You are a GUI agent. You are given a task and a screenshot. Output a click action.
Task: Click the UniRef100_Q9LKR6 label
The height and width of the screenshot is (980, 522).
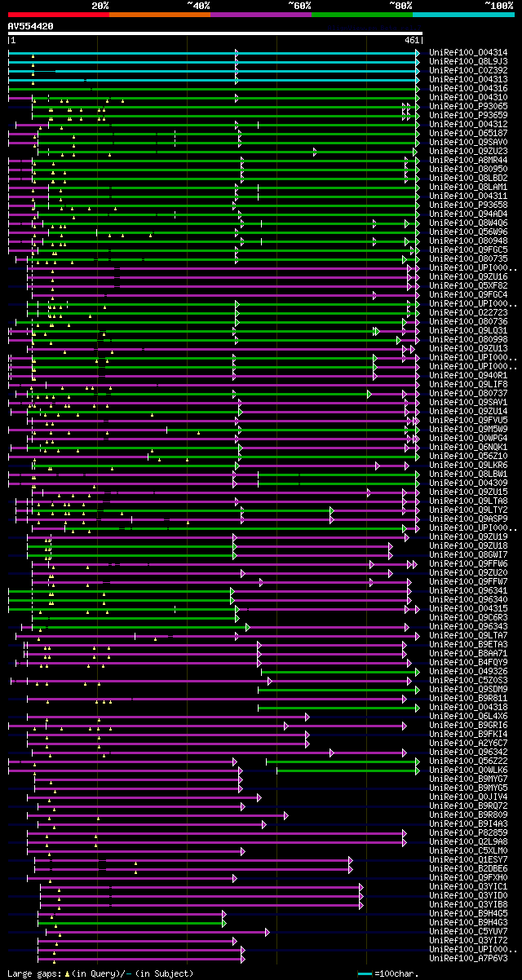(468, 465)
